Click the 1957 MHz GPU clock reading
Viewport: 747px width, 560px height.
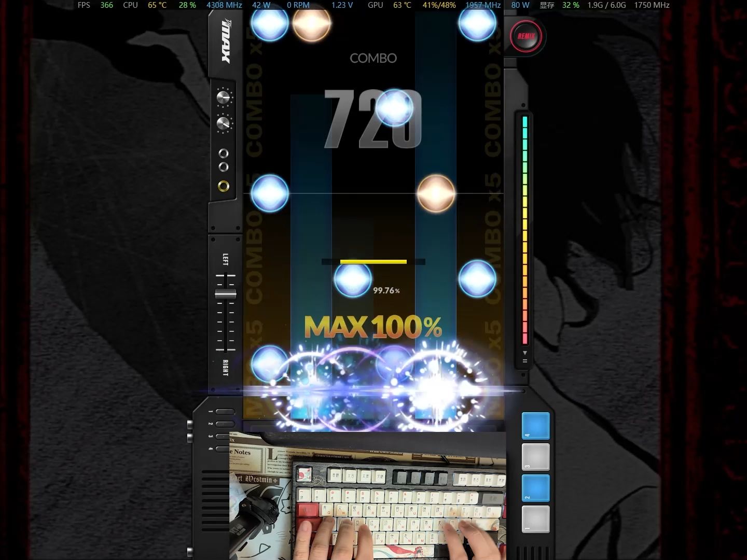point(483,5)
